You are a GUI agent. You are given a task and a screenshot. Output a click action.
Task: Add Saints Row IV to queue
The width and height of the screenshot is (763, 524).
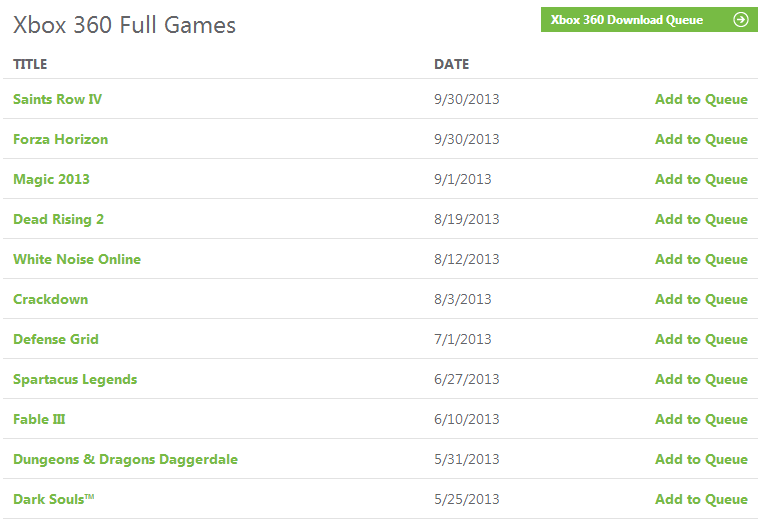[701, 99]
